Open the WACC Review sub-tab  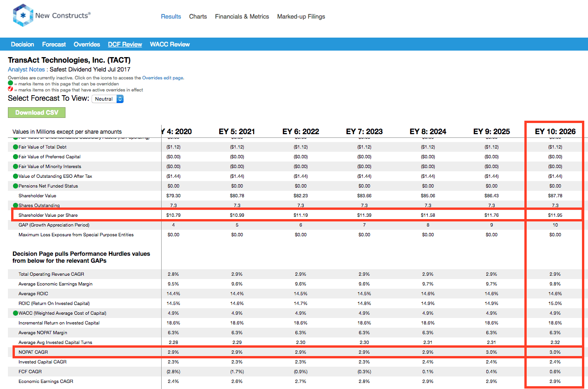tap(170, 45)
